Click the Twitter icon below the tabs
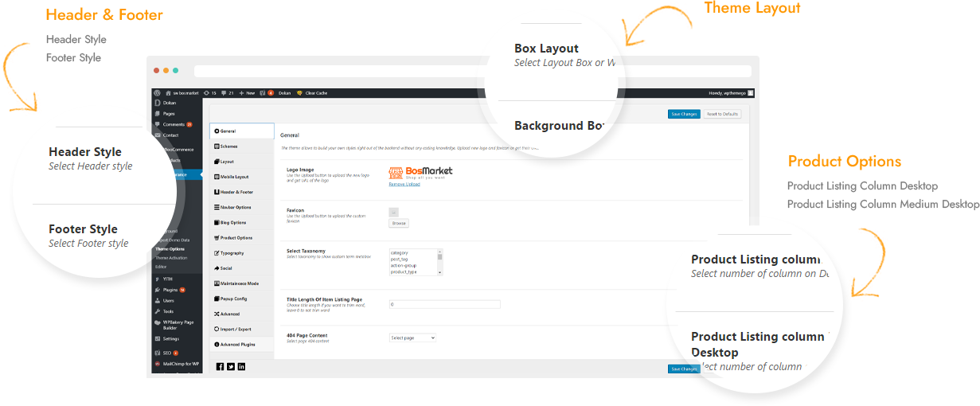 231,366
